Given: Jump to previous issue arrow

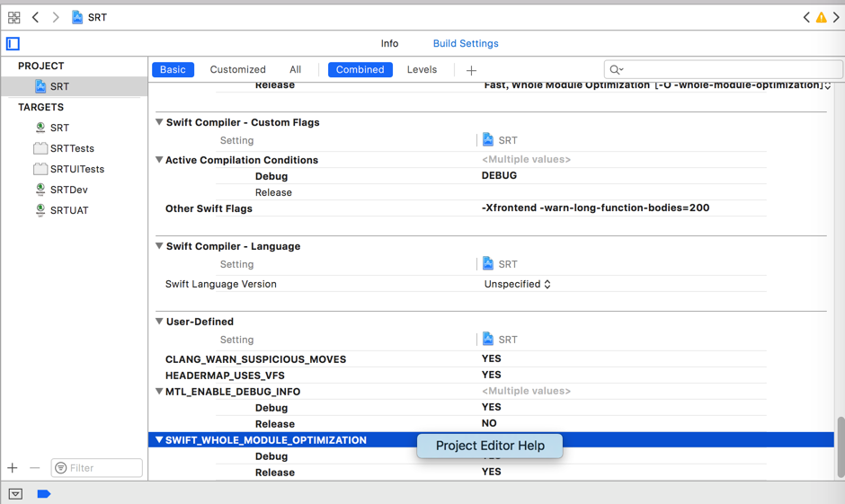Looking at the screenshot, I should click(806, 17).
